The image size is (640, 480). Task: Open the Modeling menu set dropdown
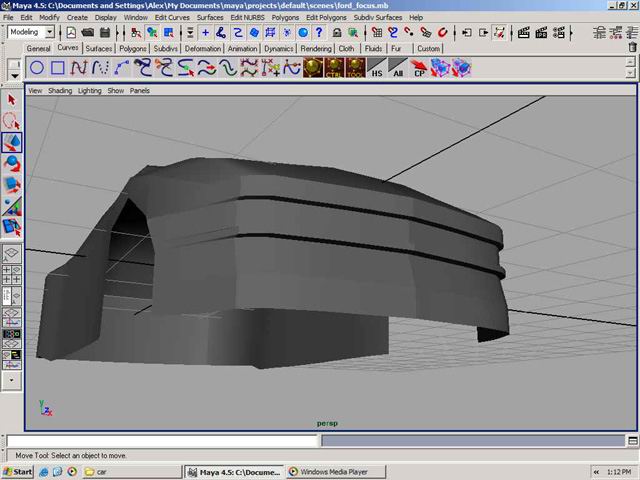click(30, 32)
